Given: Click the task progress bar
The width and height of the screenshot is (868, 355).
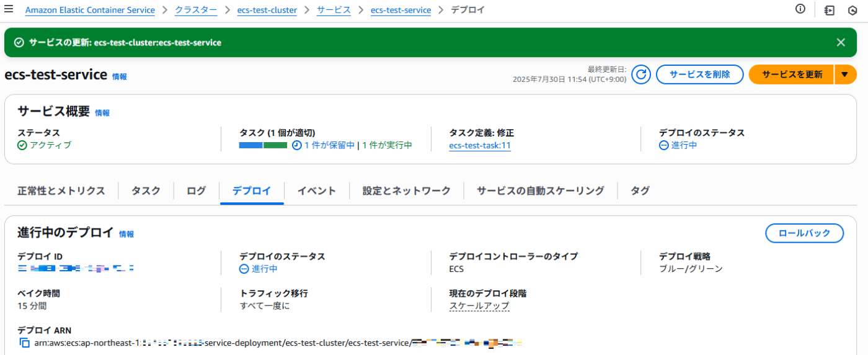Looking at the screenshot, I should click(263, 145).
